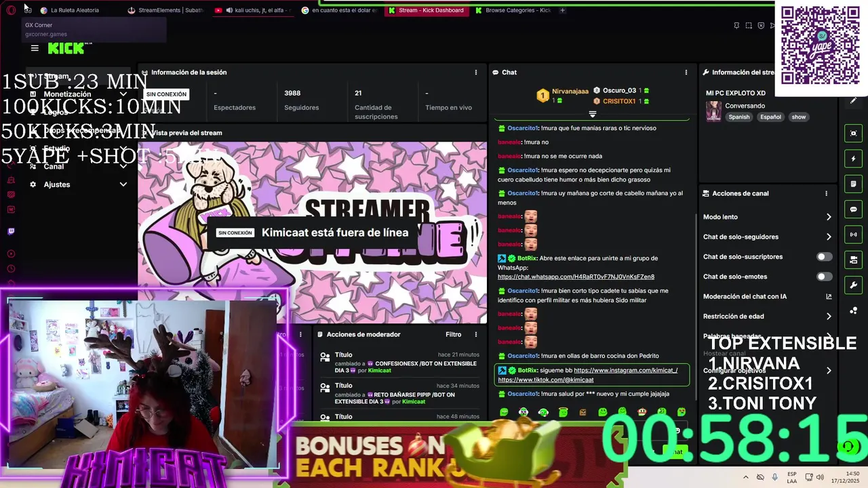The width and height of the screenshot is (868, 488).
Task: Toggle Chat de solo-emotes switch
Action: click(x=824, y=277)
